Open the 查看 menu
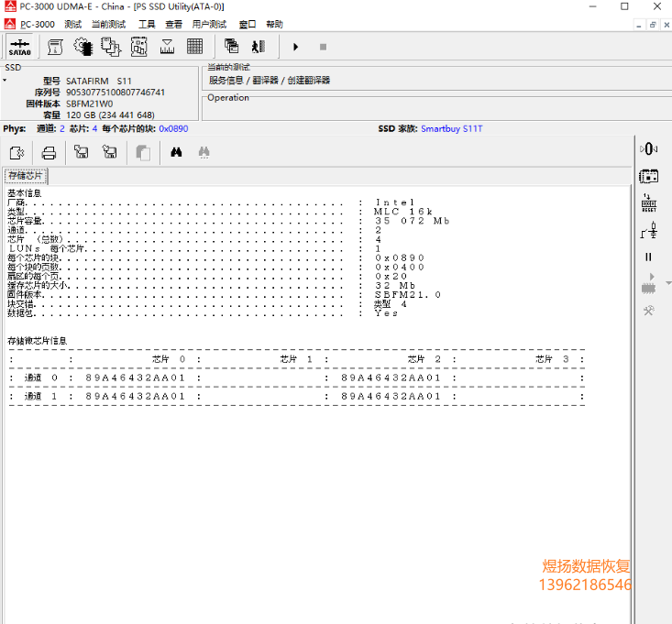 tap(173, 25)
